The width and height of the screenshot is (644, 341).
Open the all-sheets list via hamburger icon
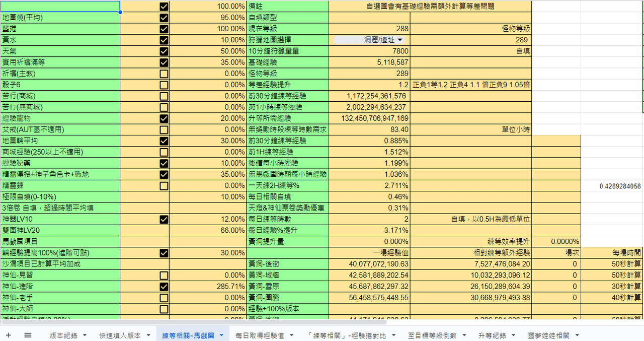[28, 334]
